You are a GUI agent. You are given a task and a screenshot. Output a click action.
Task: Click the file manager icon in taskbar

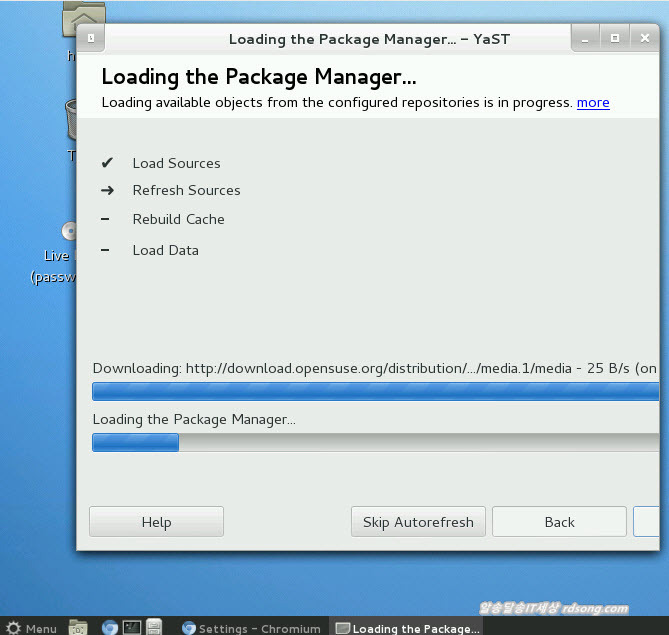pos(78,628)
